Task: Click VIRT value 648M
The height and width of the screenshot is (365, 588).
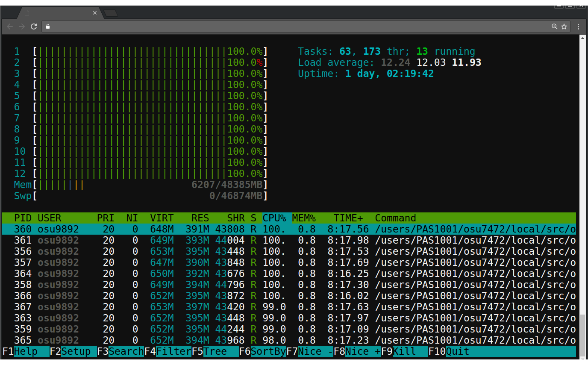Action: point(162,229)
